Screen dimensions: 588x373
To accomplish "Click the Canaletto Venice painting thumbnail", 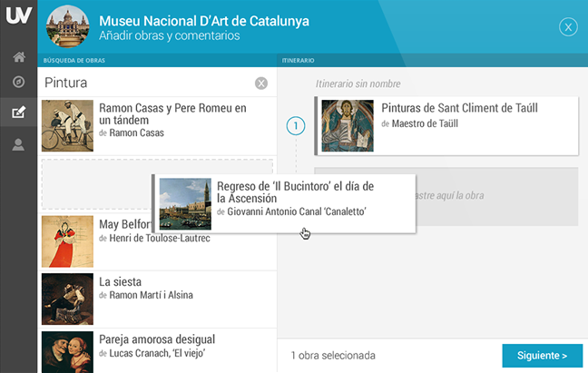I will click(185, 204).
